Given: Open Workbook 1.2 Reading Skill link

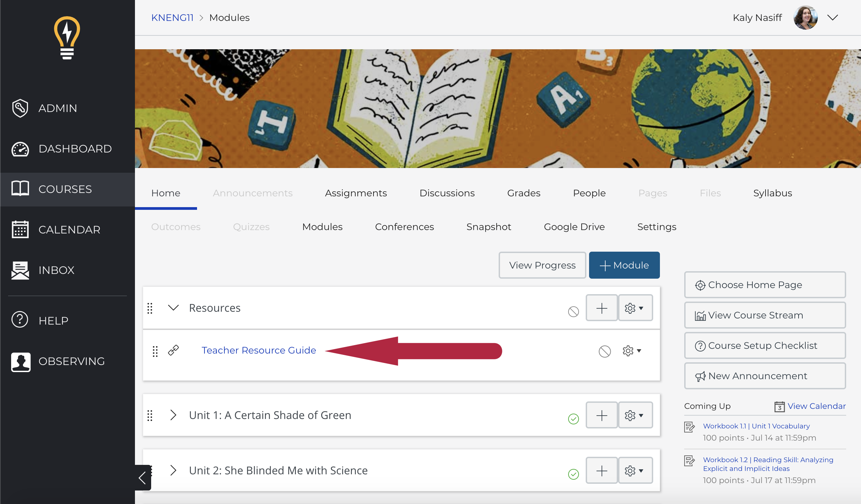Looking at the screenshot, I should [768, 464].
